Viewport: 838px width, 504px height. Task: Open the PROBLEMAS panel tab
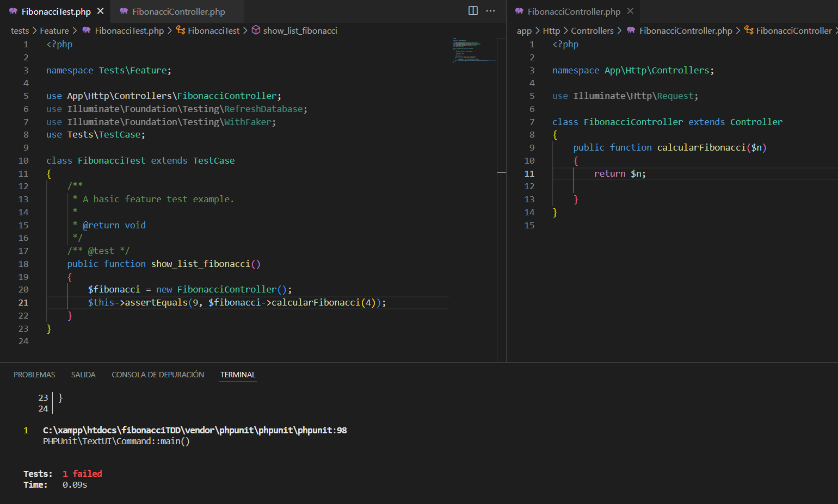coord(34,375)
